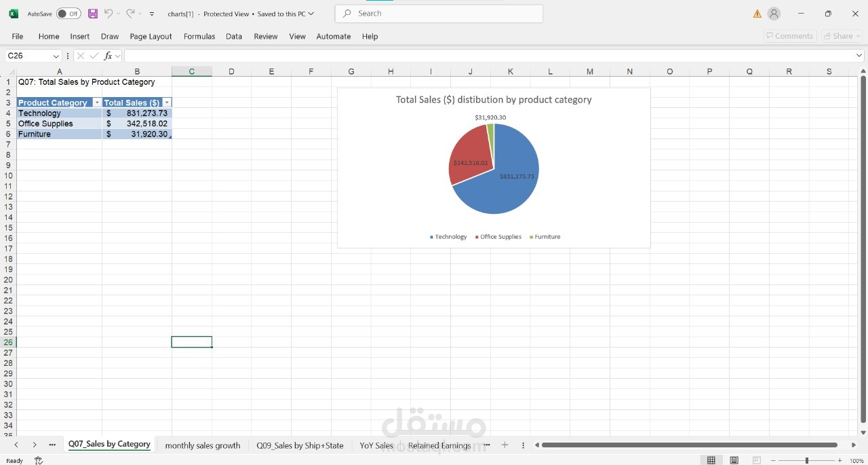Click the zoom slider handle

click(806, 460)
